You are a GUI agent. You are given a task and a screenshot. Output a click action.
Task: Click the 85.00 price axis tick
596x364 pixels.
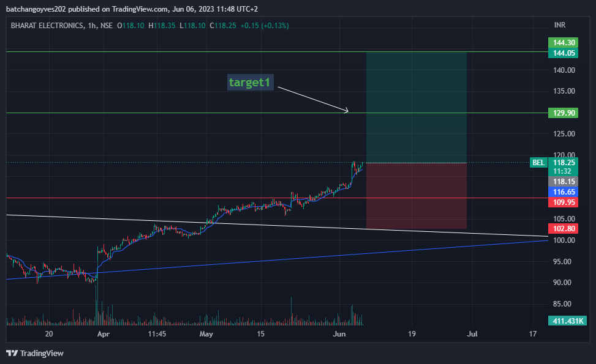pyautogui.click(x=562, y=303)
